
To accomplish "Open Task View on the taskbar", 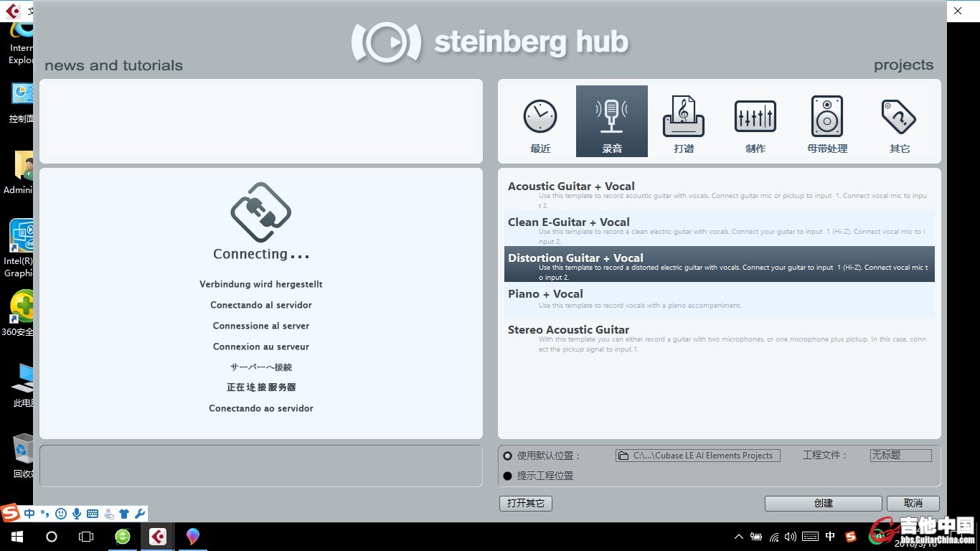I will (x=86, y=537).
